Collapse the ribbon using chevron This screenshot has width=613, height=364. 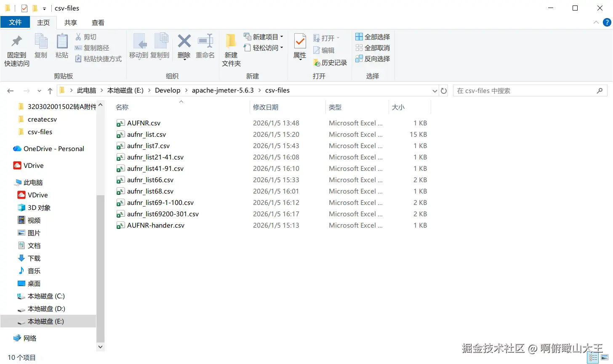point(596,22)
